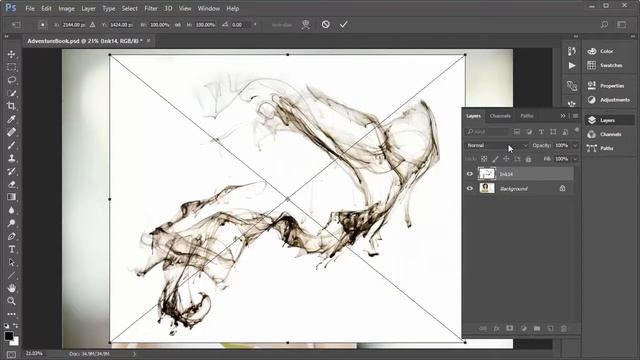The width and height of the screenshot is (640, 360).
Task: Open the Normal blend mode dropdown
Action: (x=497, y=145)
